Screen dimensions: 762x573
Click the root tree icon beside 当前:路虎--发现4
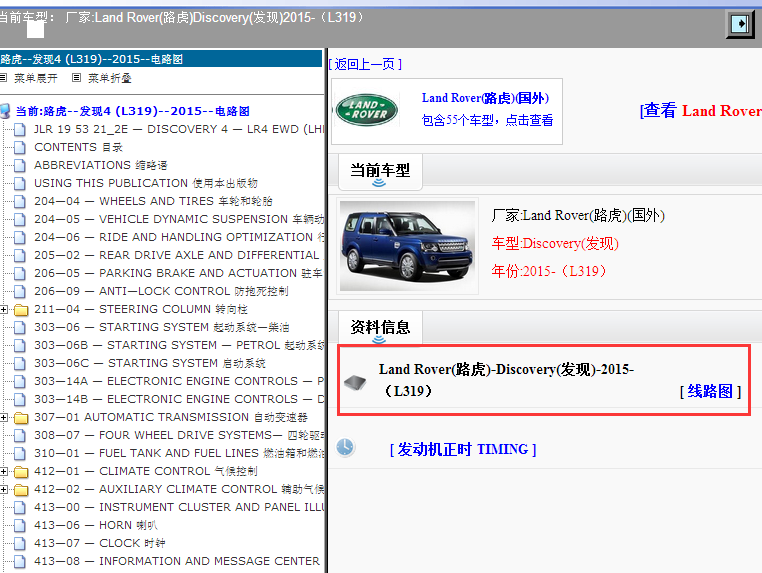click(x=5, y=111)
